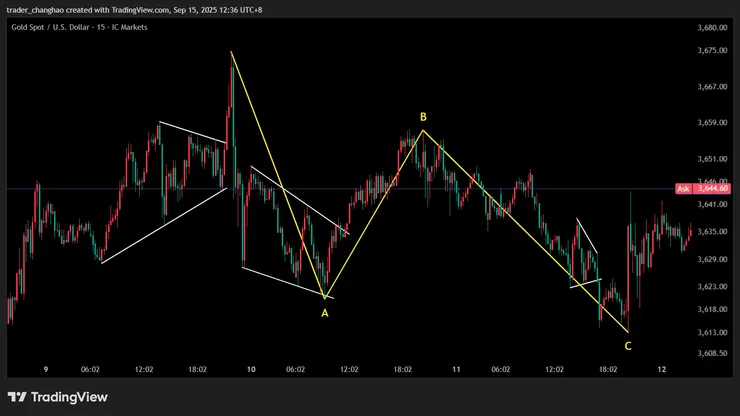Click price axis value 3,675.00
The width and height of the screenshot is (740, 416).
point(712,51)
